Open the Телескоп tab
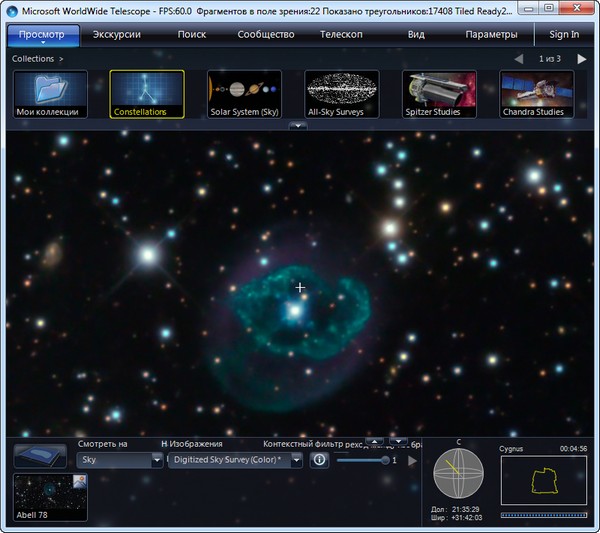Image resolution: width=600 pixels, height=533 pixels. (x=341, y=35)
